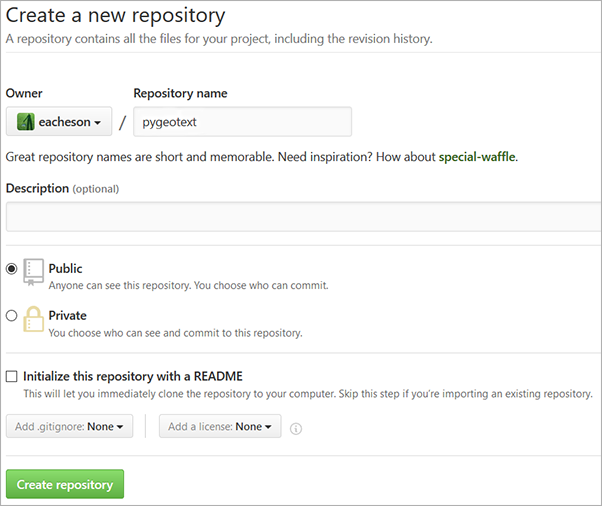Open the Add a license dropdown
This screenshot has width=602, height=506.
220,426
